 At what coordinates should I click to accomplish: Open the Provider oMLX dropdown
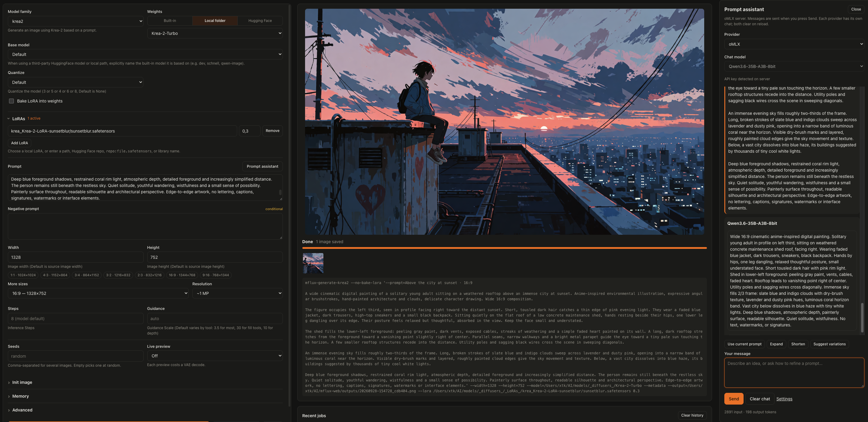click(794, 44)
